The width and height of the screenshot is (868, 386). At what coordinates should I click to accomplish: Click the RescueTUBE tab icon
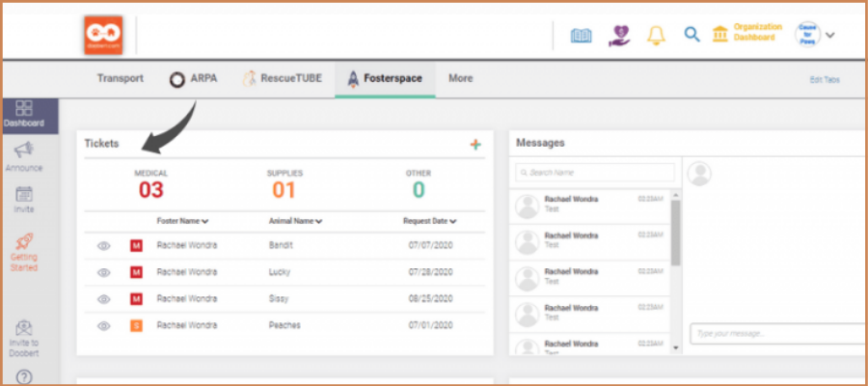pyautogui.click(x=249, y=78)
